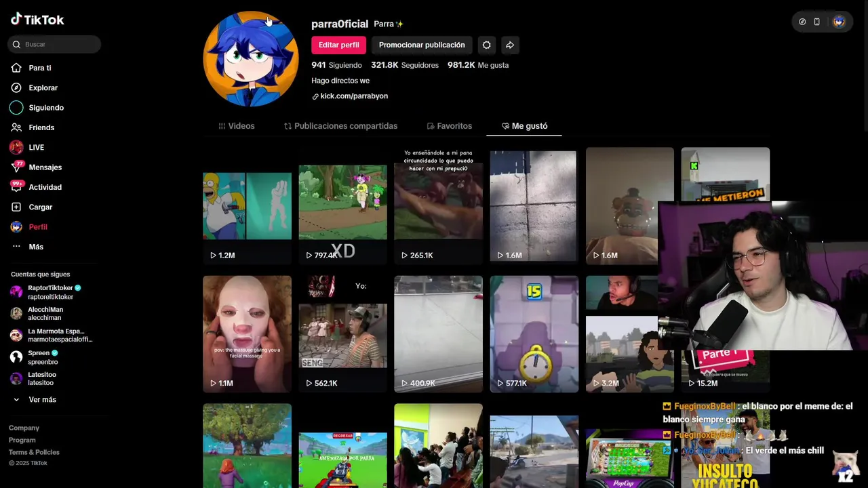Viewport: 868px width, 488px height.
Task: Focus the Buscar search field
Action: pos(54,44)
